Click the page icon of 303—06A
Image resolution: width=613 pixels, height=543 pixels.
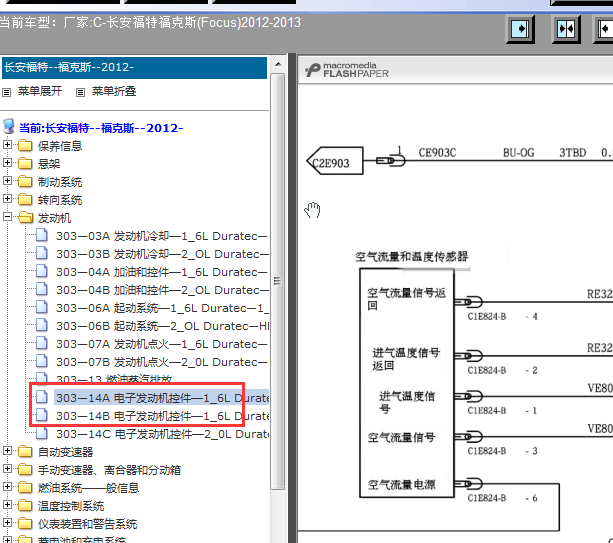click(42, 308)
